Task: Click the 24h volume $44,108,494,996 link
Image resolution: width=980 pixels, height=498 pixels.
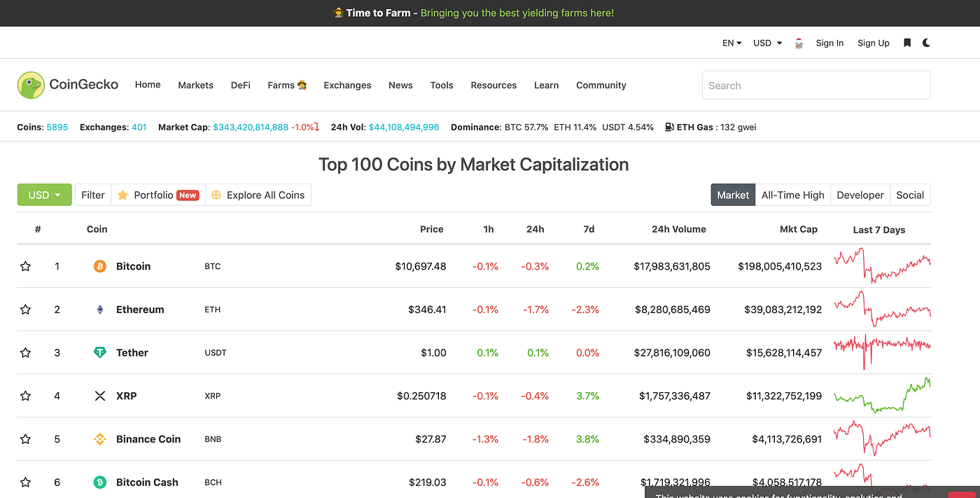Action: click(404, 127)
